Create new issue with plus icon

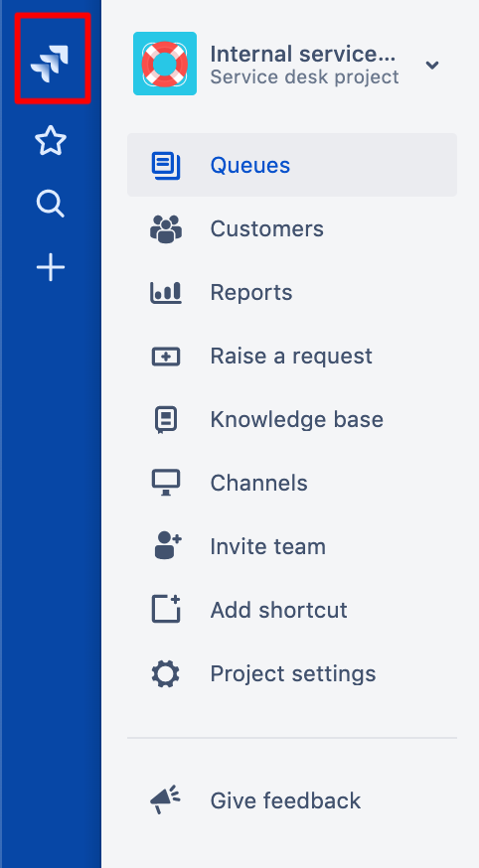coord(51,267)
